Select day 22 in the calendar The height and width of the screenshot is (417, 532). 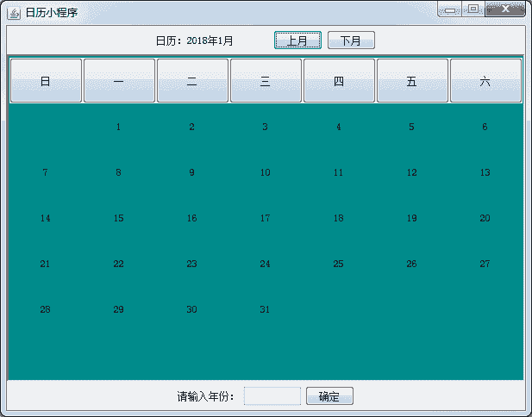118,264
